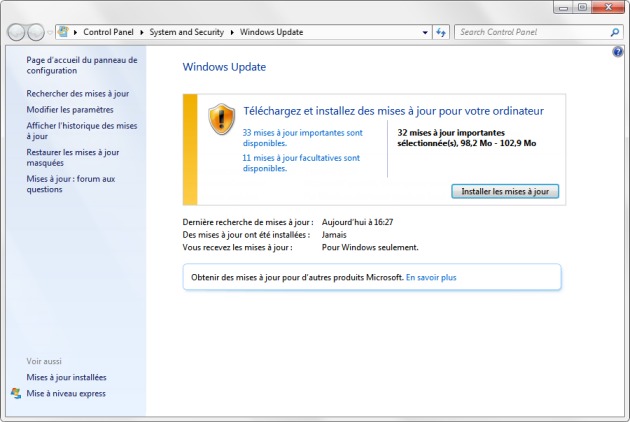The width and height of the screenshot is (630, 422).
Task: Click the Windows flag icon beside Mise à niveau express
Action: click(16, 393)
